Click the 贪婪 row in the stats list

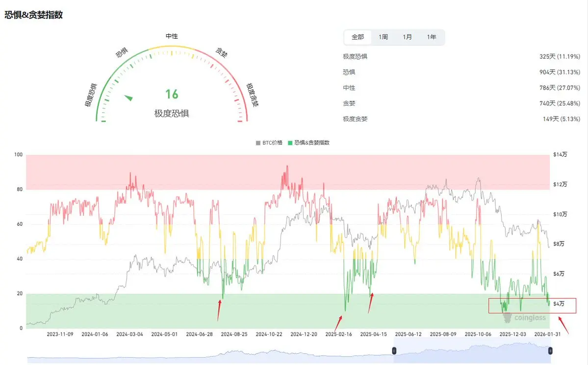(461, 103)
